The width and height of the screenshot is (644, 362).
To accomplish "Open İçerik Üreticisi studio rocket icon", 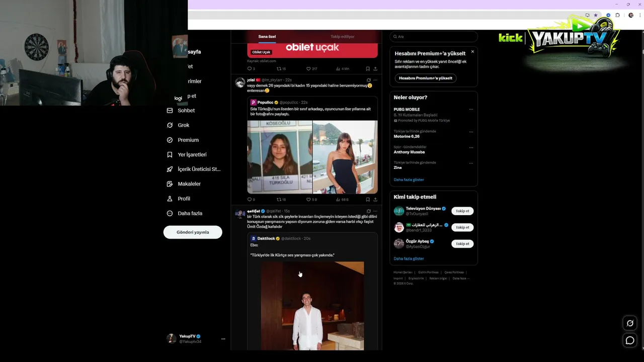I will (170, 169).
